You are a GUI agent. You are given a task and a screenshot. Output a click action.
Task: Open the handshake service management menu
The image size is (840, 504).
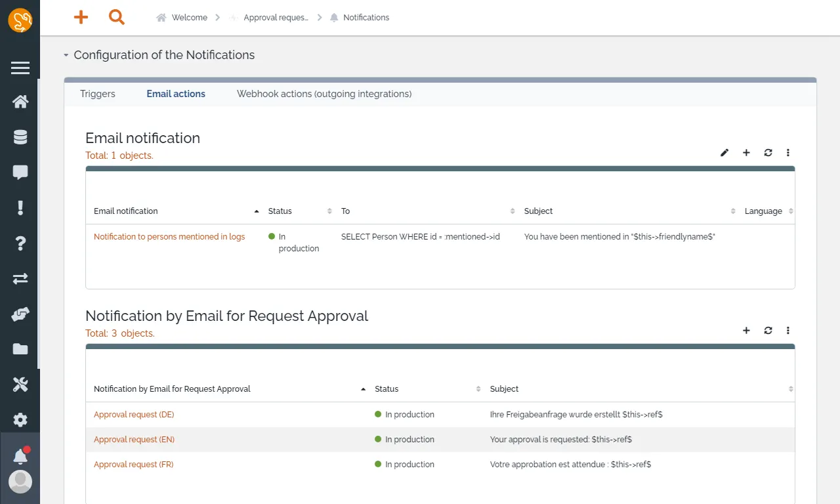(20, 314)
